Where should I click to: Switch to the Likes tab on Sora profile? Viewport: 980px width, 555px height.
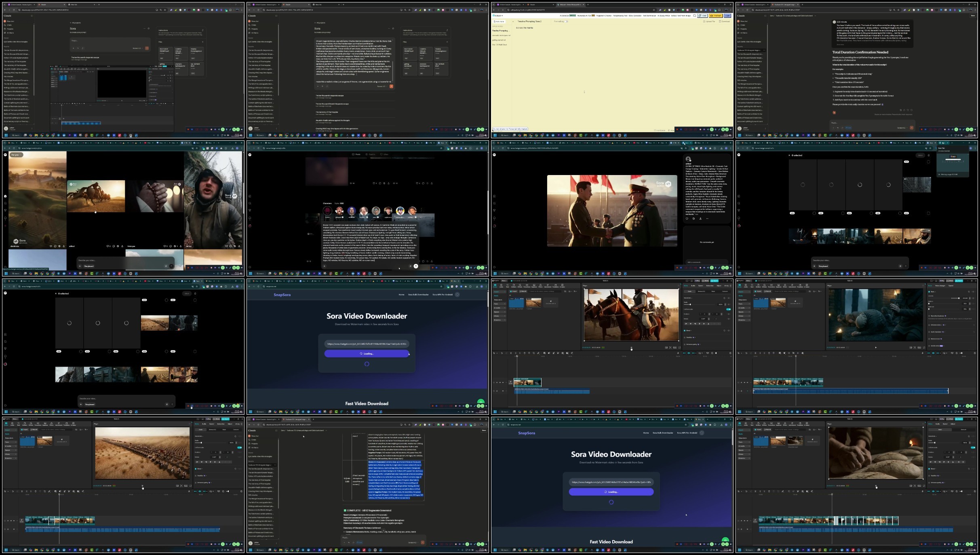[x=384, y=154]
